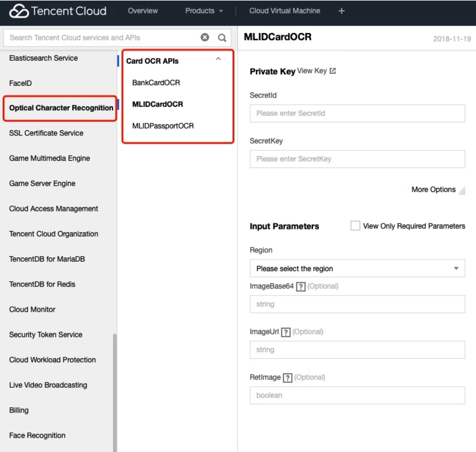Show help for RetImage parameter
The width and height of the screenshot is (476, 452).
click(287, 378)
